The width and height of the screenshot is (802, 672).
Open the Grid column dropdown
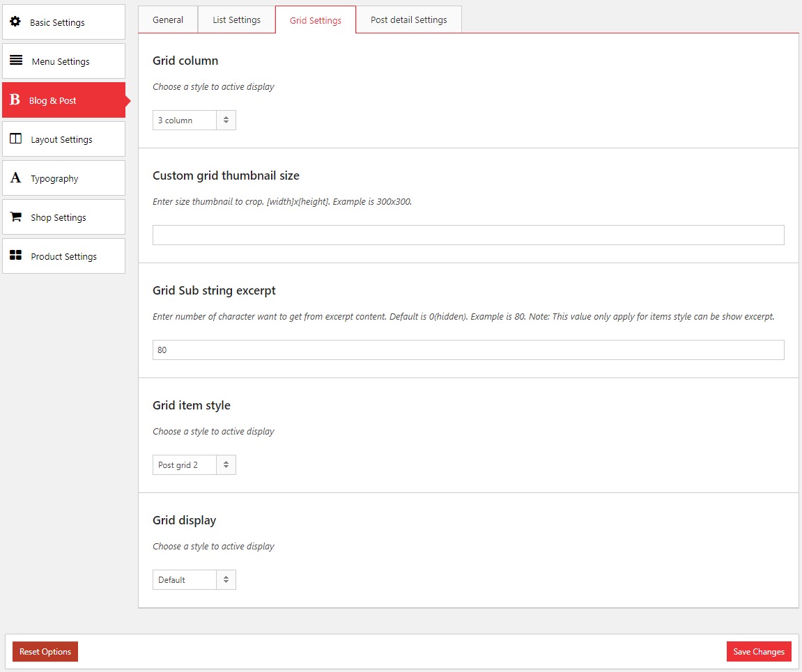194,120
